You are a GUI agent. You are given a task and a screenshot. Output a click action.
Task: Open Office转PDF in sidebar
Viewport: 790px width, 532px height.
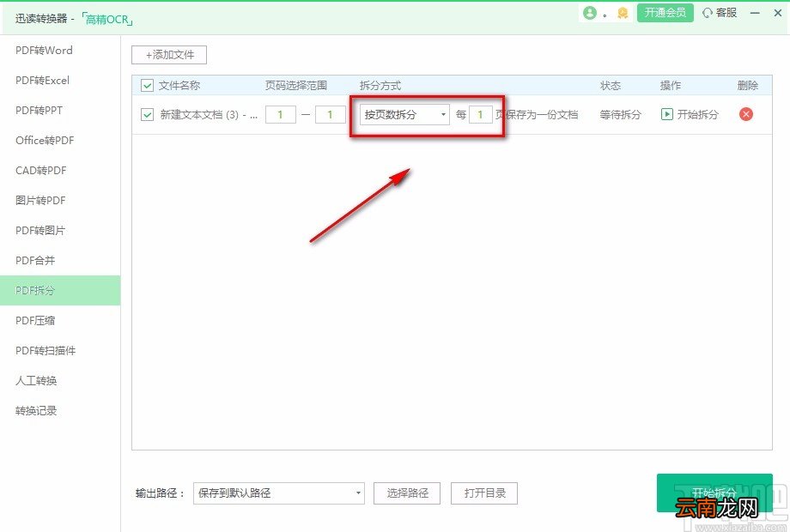tap(45, 141)
